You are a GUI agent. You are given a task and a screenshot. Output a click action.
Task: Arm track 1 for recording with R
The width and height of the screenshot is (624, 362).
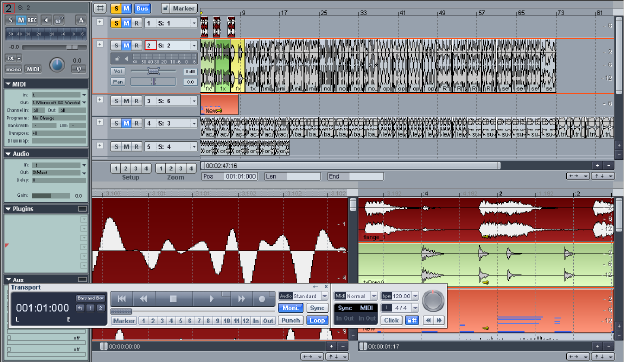136,23
